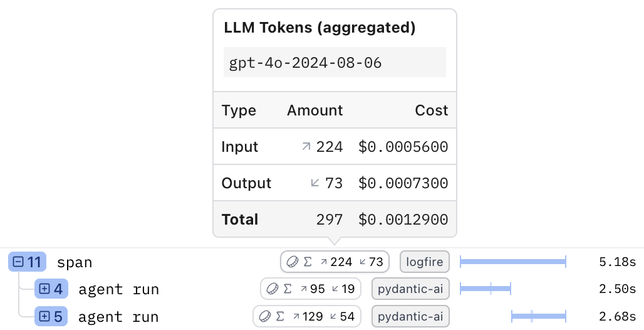Click the token coin icon in span row
The width and height of the screenshot is (644, 330).
point(293,262)
